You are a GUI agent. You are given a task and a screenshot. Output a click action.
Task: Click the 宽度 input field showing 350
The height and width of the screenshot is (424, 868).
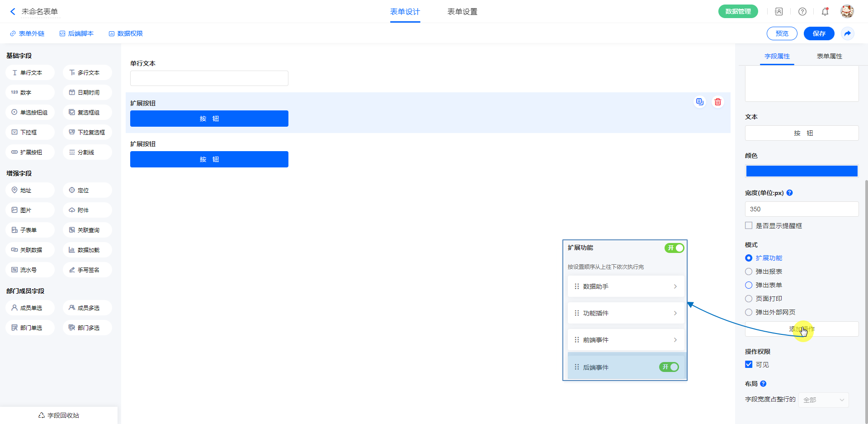pos(802,209)
